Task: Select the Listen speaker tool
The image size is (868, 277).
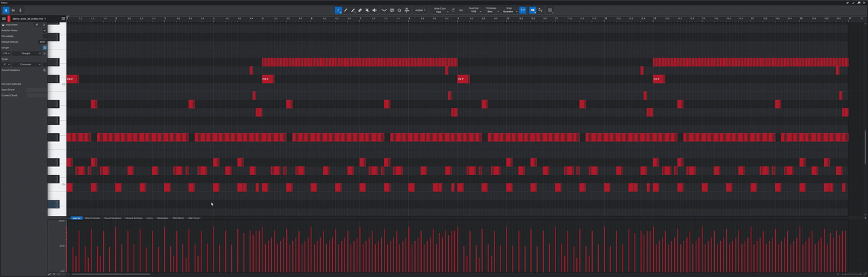Action: pyautogui.click(x=374, y=10)
